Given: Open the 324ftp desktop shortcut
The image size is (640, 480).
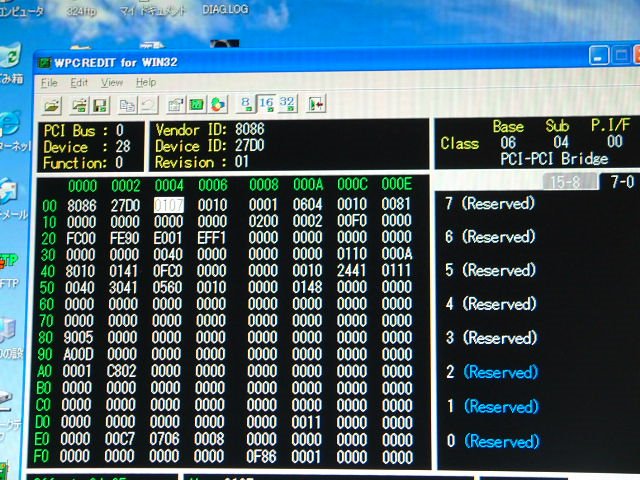Looking at the screenshot, I should click(82, 11).
